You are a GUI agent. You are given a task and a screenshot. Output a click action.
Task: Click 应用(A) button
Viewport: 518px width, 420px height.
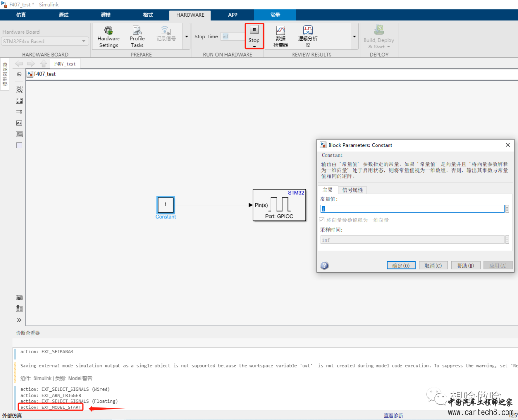click(x=498, y=266)
